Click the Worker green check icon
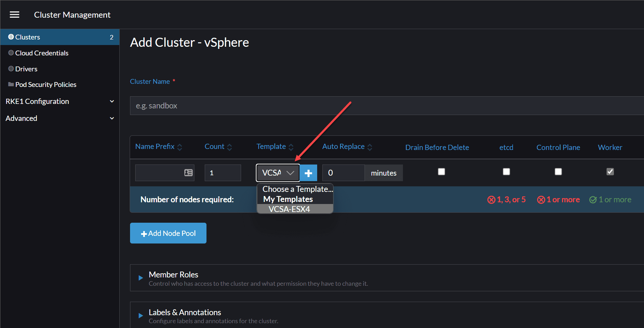The height and width of the screenshot is (328, 644). tap(593, 200)
